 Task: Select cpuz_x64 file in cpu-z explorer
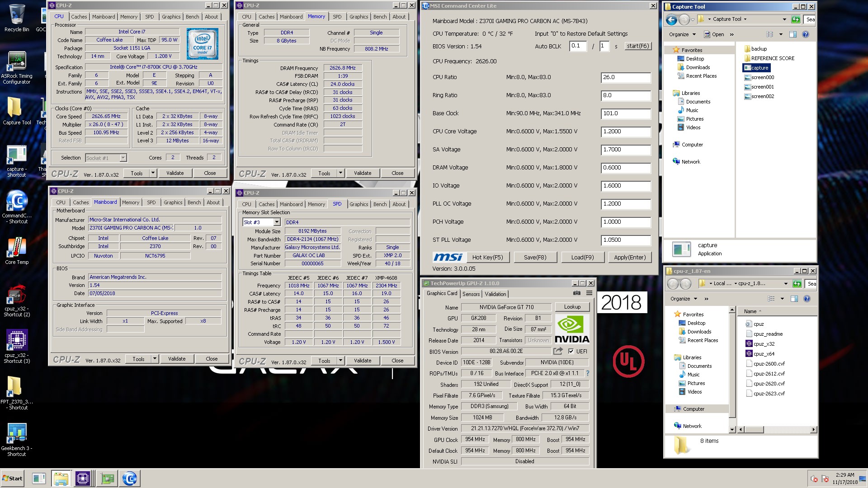(x=760, y=354)
